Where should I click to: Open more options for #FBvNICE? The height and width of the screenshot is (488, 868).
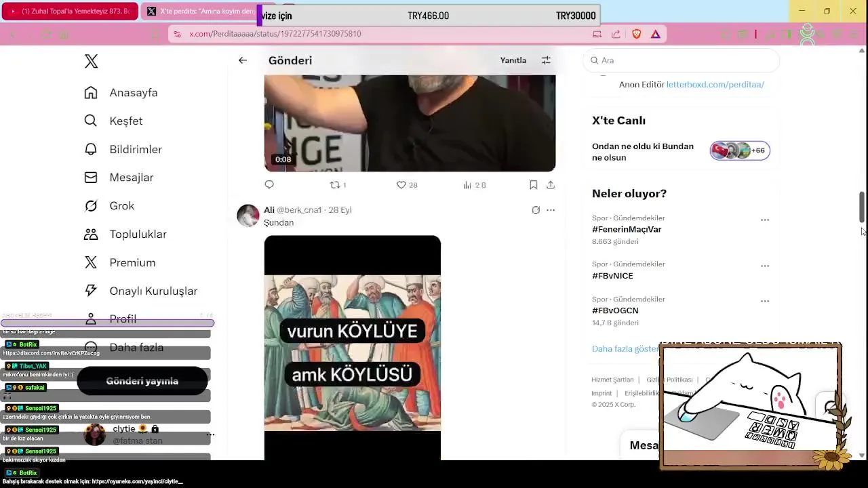[x=765, y=266]
